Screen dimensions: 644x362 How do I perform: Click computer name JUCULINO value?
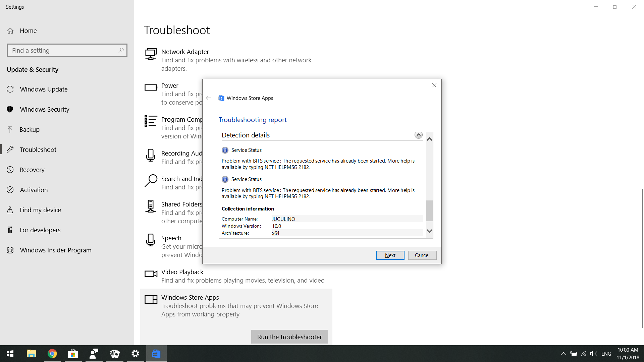point(283,219)
